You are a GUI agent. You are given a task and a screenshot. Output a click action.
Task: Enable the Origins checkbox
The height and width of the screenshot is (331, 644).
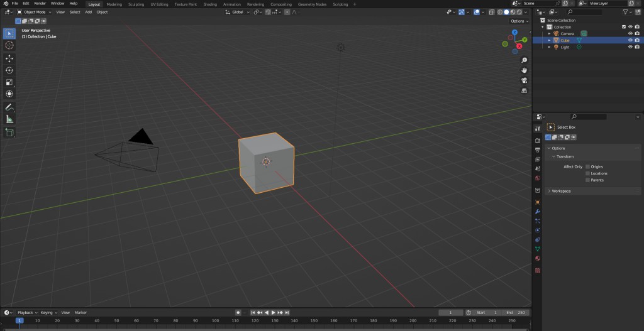[x=587, y=166]
